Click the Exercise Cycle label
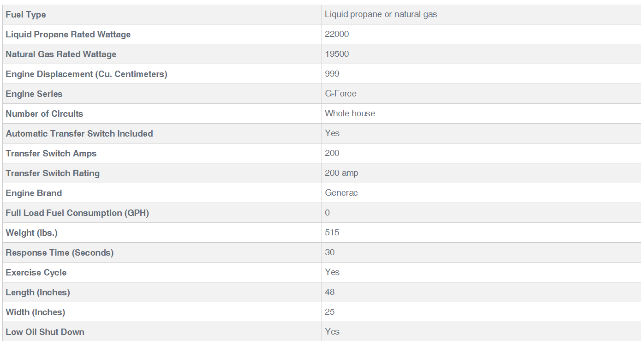Viewport: 644px width, 341px height. 36,273
